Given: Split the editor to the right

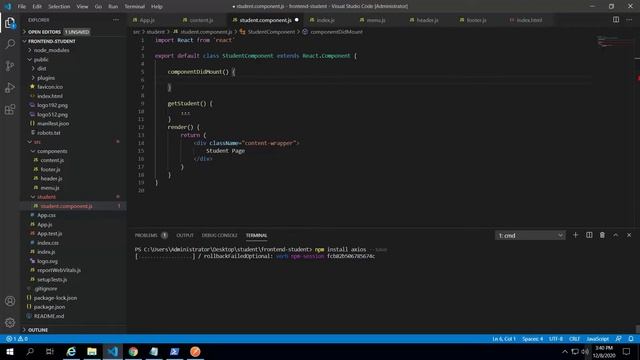Looking at the screenshot, I should click(x=616, y=20).
